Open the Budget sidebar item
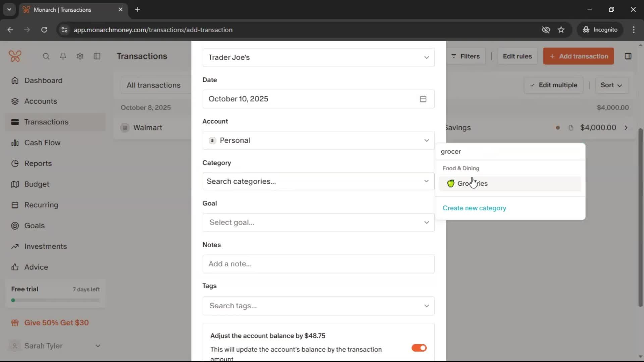Viewport: 644px width, 362px height. click(37, 184)
